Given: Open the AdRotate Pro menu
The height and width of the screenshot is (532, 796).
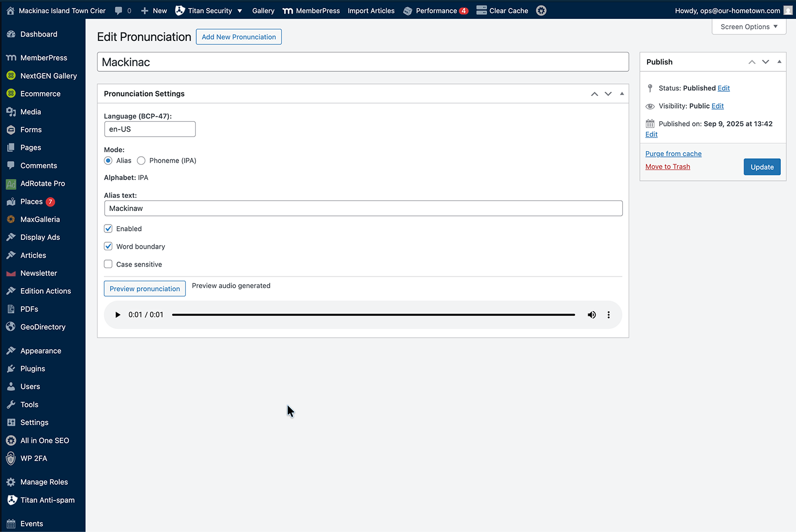Looking at the screenshot, I should pyautogui.click(x=43, y=183).
